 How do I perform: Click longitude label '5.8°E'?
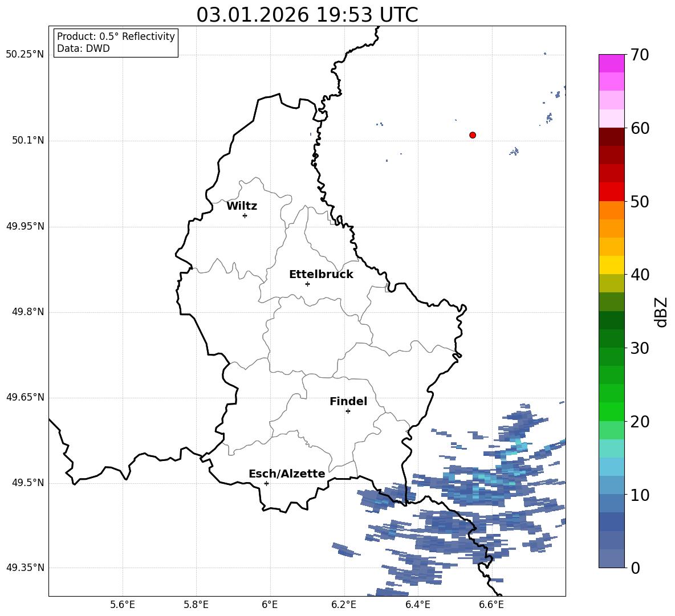click(x=196, y=605)
